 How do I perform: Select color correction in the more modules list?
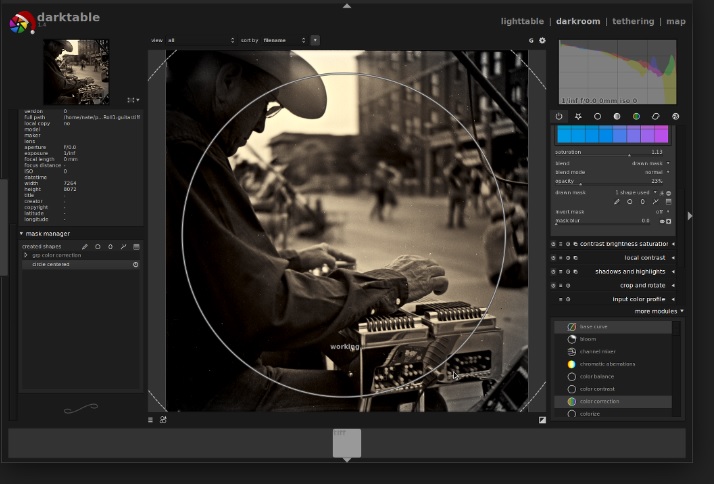599,401
